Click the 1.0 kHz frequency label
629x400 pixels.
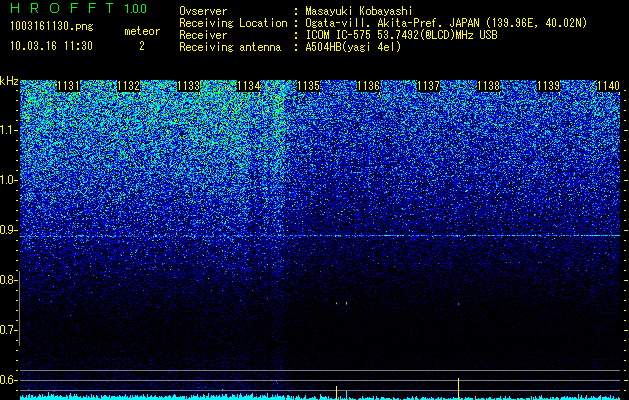click(x=7, y=180)
